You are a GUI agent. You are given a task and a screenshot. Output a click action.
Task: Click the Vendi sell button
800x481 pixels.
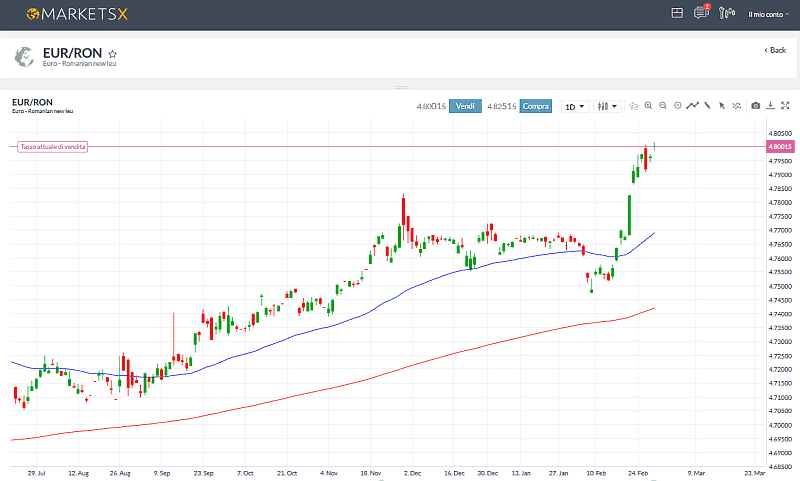465,106
